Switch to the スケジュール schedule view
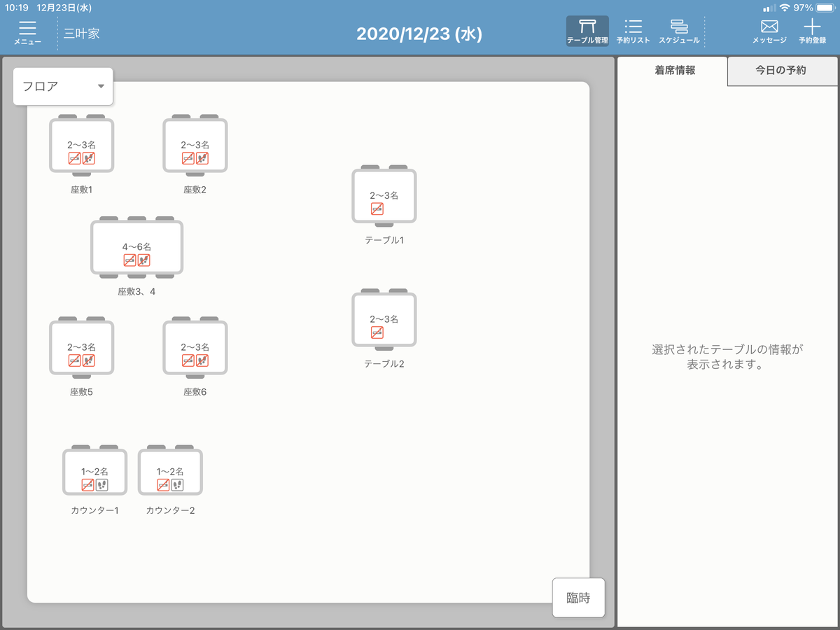840x630 pixels. pyautogui.click(x=678, y=31)
